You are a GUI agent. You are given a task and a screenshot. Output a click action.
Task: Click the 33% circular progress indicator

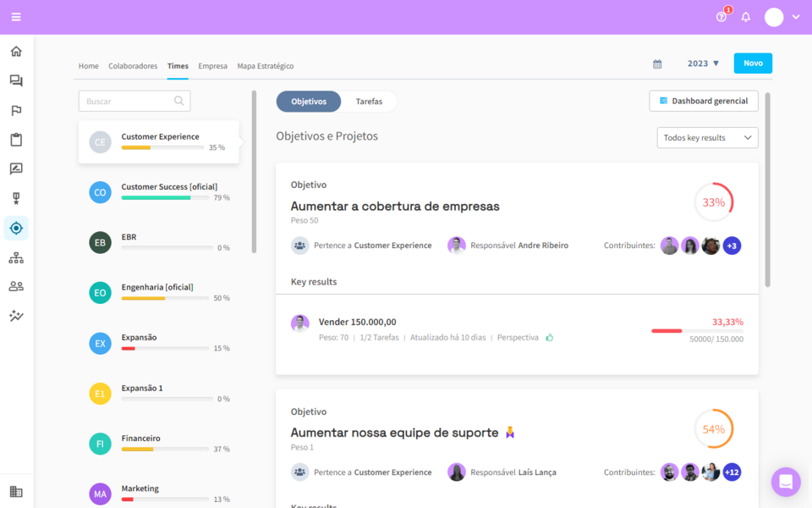714,202
